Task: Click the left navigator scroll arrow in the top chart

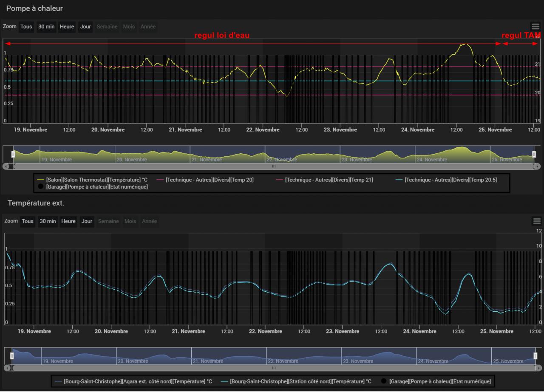Action: tap(6, 166)
